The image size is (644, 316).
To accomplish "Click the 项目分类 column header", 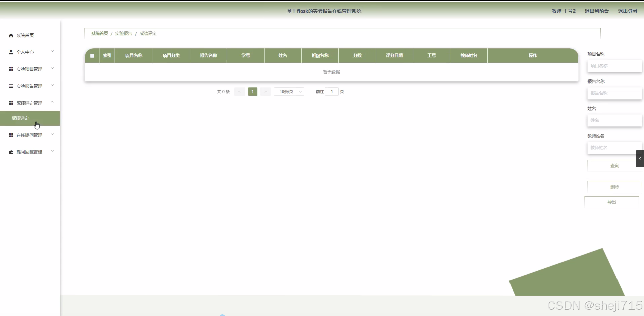I will tap(171, 56).
